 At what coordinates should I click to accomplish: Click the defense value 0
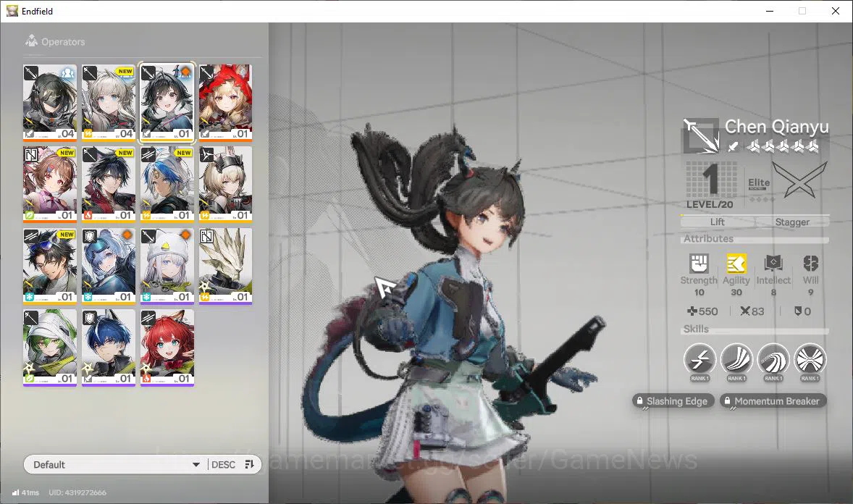pos(802,311)
